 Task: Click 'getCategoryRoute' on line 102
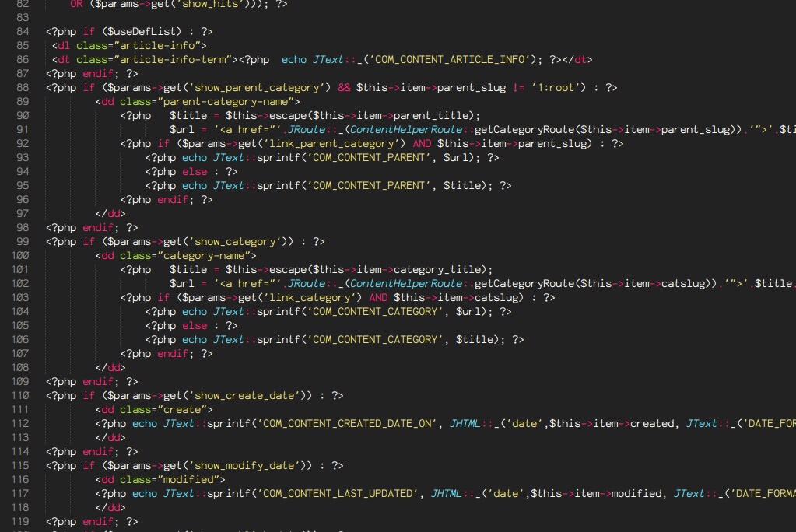pos(524,283)
